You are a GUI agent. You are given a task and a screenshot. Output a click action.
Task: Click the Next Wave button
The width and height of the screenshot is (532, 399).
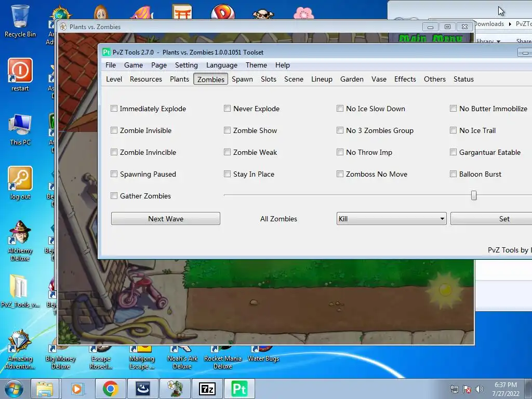166,219
